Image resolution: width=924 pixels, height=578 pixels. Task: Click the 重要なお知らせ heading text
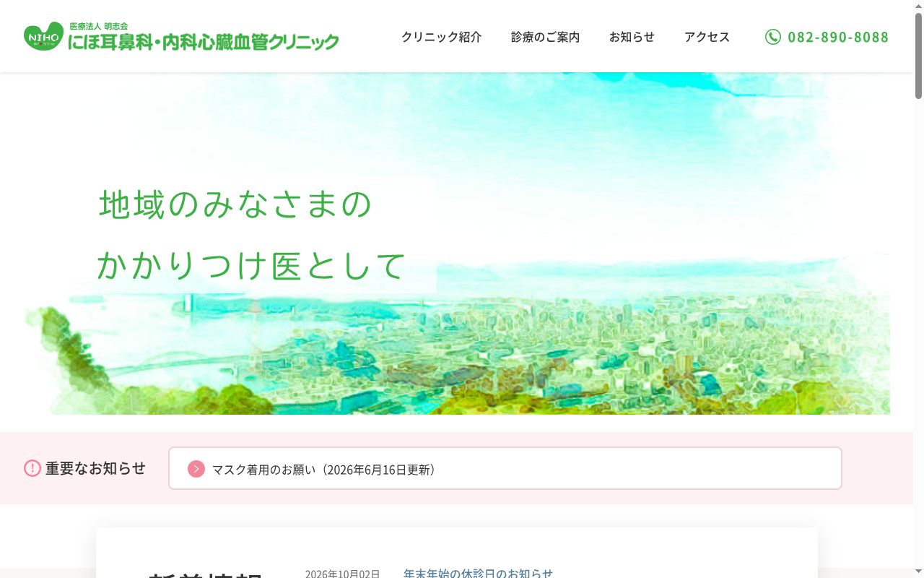(95, 468)
